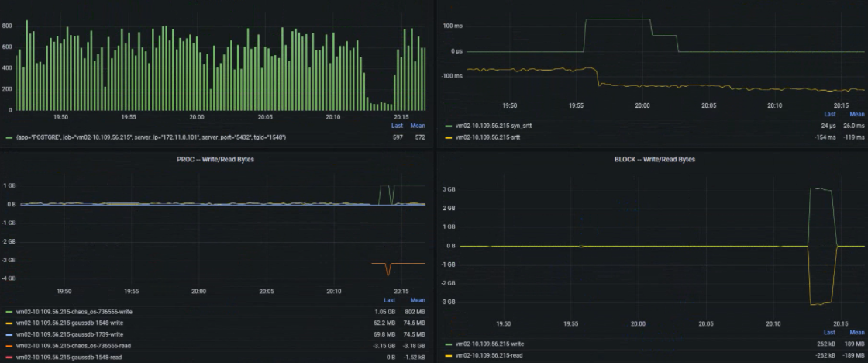The image size is (868, 363).
Task: Isolate the gaussdb-1739-write series in PROC legend
Action: click(x=69, y=334)
